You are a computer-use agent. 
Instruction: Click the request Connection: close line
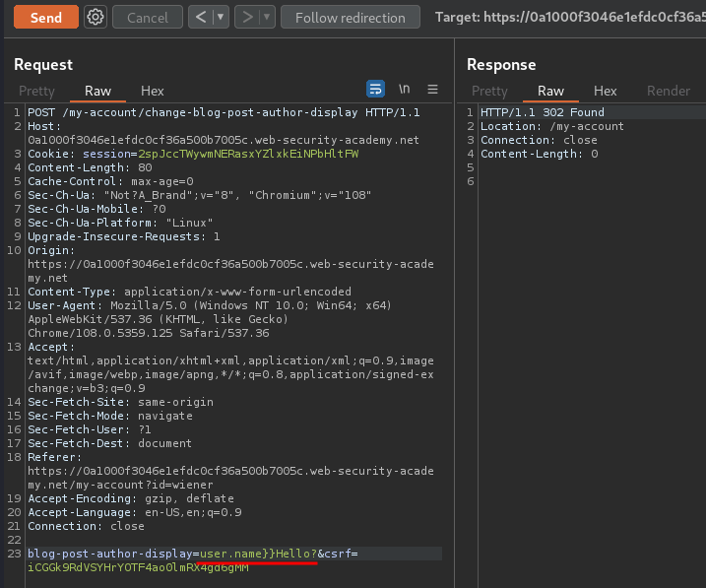click(86, 526)
